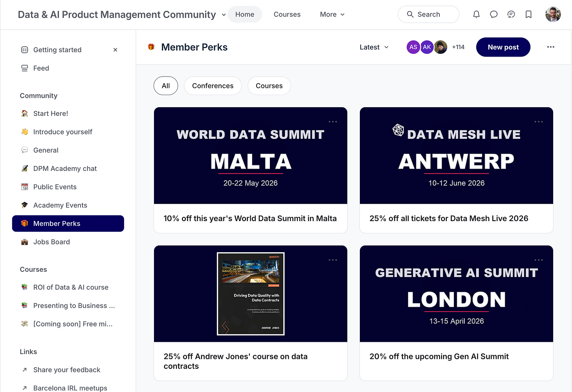Close the Getting started item

[x=115, y=50]
